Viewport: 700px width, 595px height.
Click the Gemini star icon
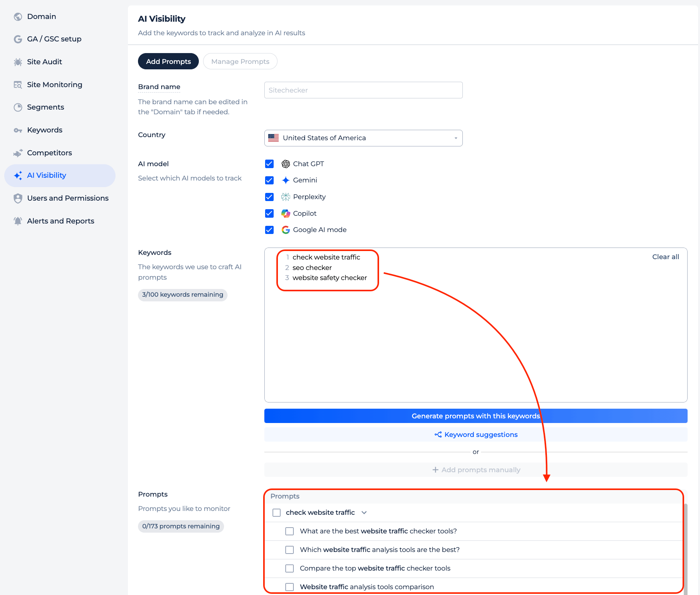click(x=286, y=180)
